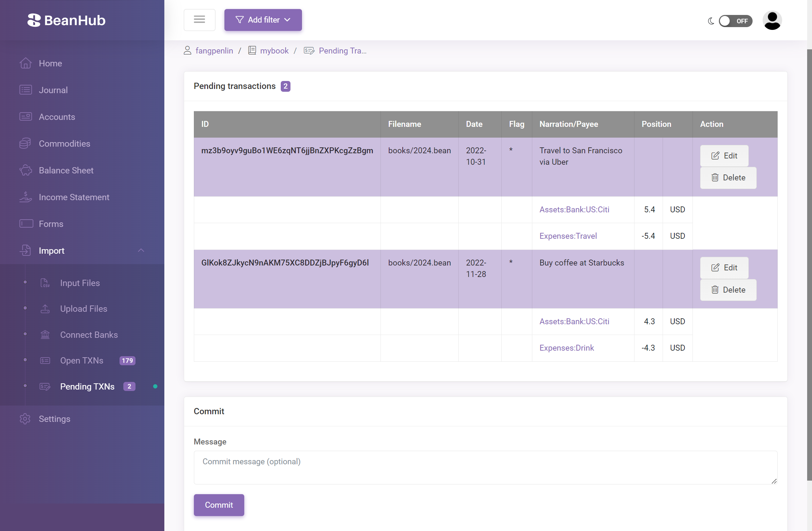Click the Import sidebar icon
Viewport: 812px width, 531px height.
[x=25, y=250]
